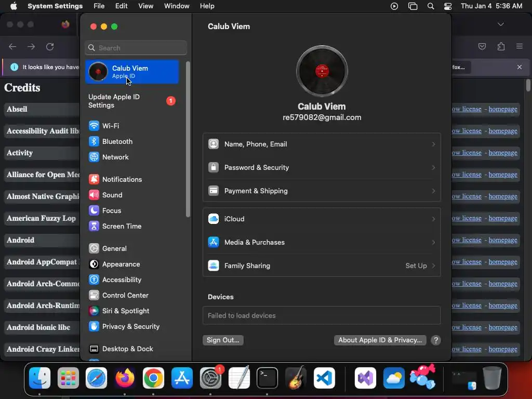Open Appearance settings in sidebar
The width and height of the screenshot is (532, 399).
pyautogui.click(x=114, y=264)
